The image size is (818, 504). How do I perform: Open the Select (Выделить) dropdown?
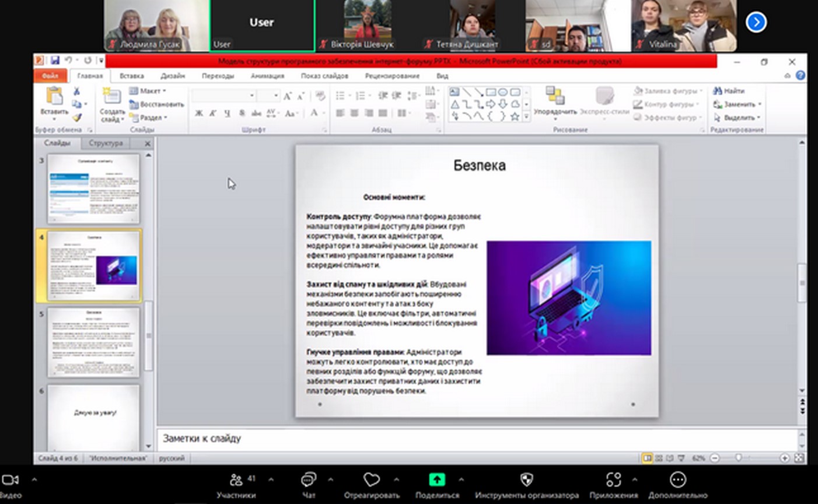point(737,118)
